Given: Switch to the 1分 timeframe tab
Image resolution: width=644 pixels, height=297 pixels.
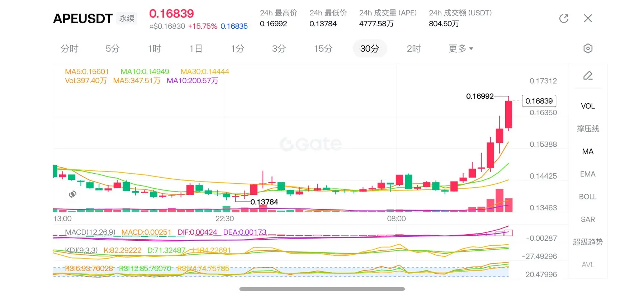Looking at the screenshot, I should pyautogui.click(x=237, y=48).
